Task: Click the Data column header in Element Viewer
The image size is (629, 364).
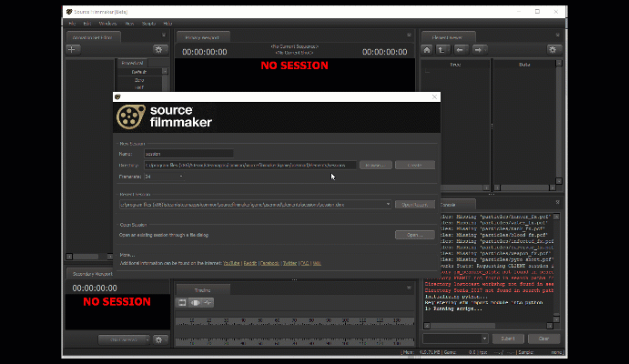Action: [524, 65]
